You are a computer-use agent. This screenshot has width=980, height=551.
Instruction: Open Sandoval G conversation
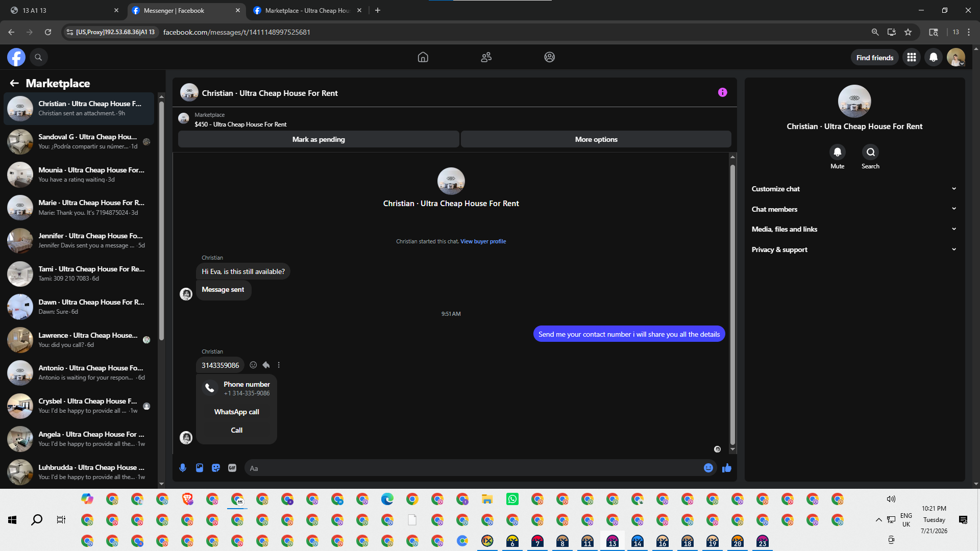point(79,141)
